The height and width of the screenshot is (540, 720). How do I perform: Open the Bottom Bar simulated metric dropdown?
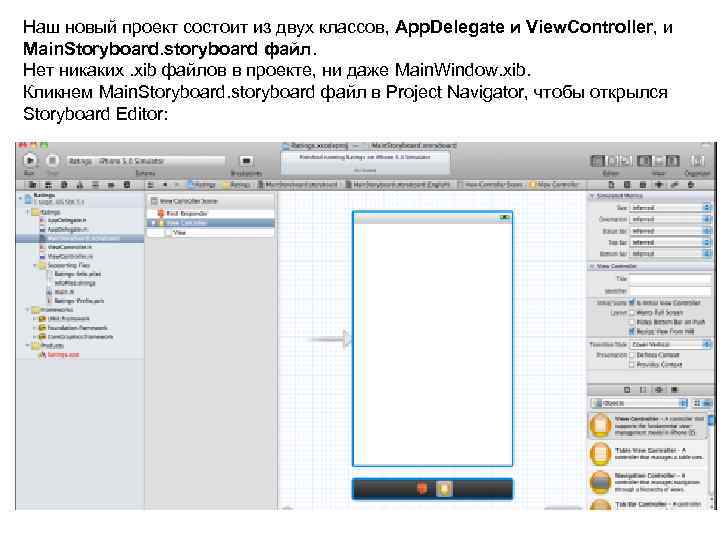[x=670, y=253]
